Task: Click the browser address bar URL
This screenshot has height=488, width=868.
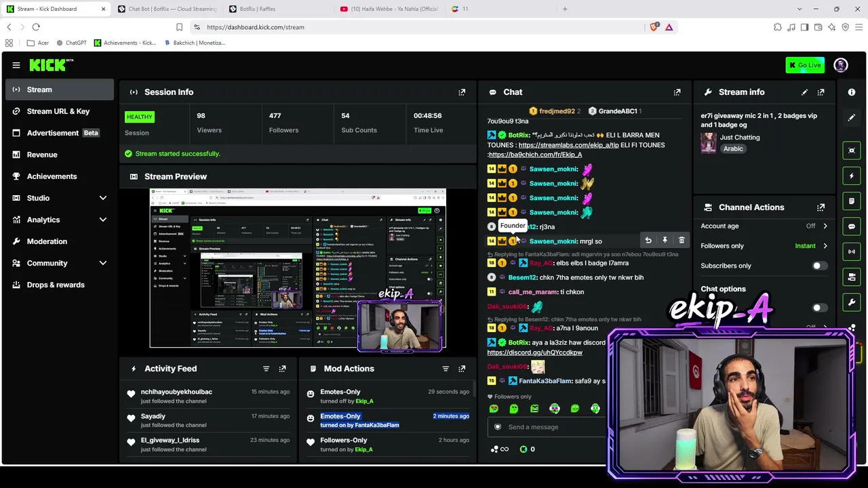Action: point(255,27)
